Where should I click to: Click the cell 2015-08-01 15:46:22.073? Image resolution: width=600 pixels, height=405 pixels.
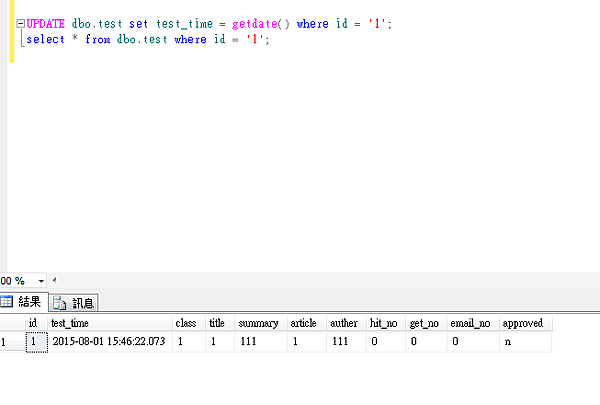(110, 341)
